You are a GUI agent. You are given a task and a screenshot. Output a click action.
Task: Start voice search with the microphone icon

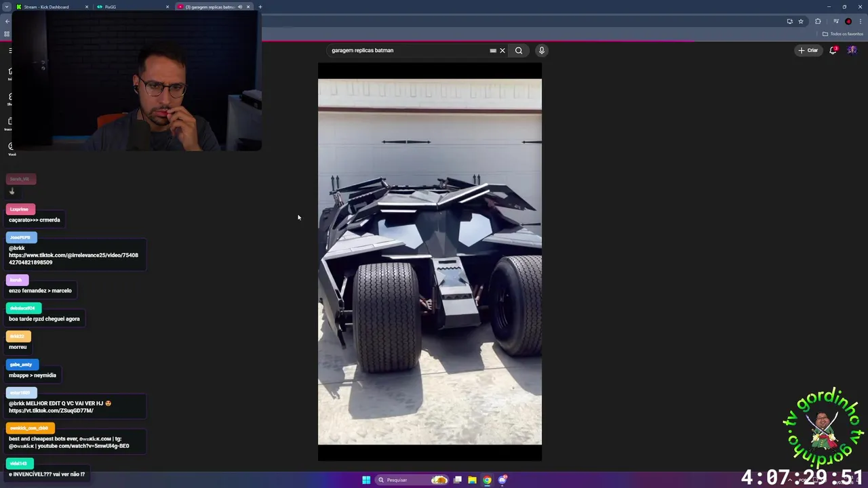[541, 50]
